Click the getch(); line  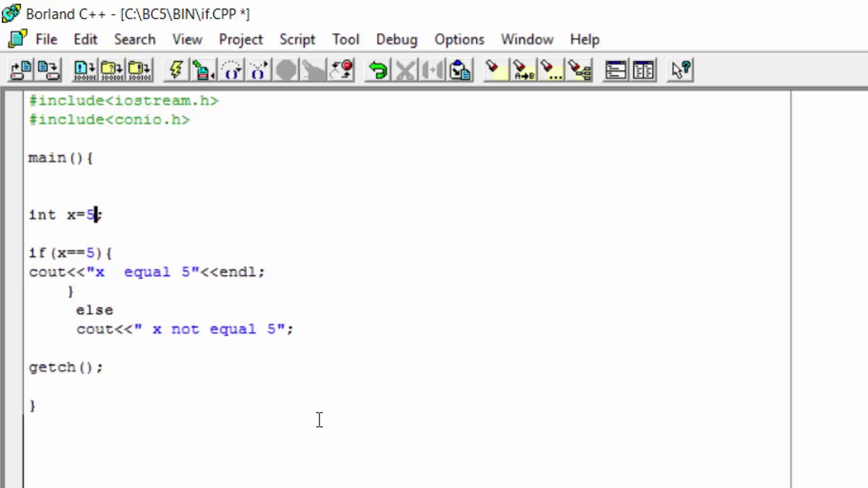pos(66,367)
